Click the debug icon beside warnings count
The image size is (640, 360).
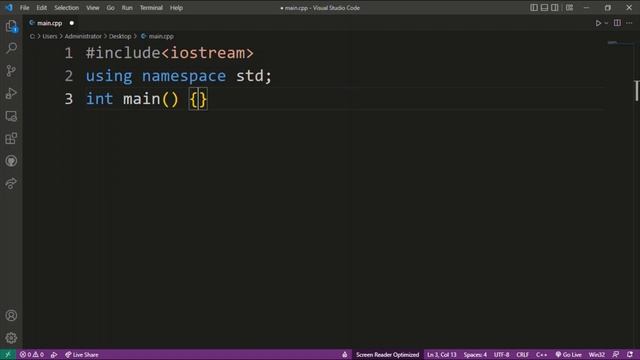click(54, 354)
